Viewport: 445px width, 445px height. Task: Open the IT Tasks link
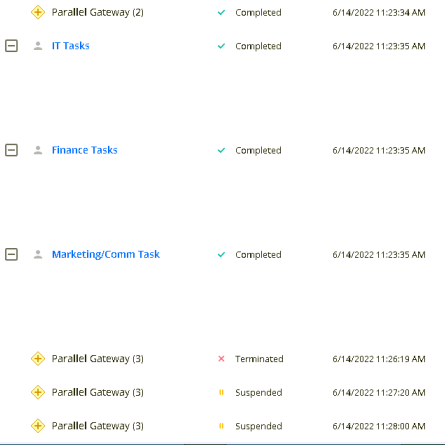tap(71, 46)
